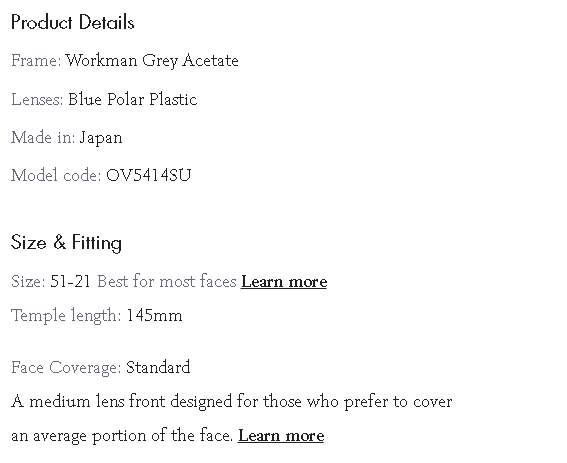Click the Model code: label
Viewport: 567px width, 463px height.
coord(56,175)
